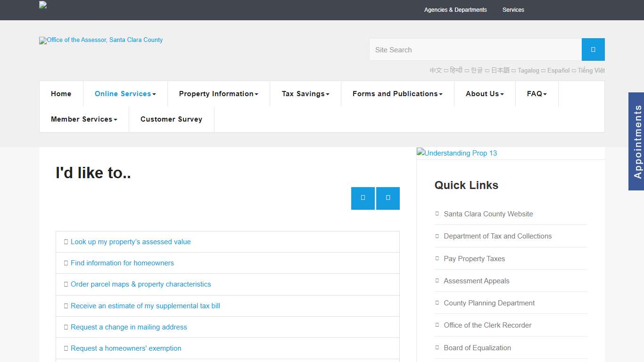
Task: Open the About Us dropdown
Action: pyautogui.click(x=484, y=94)
